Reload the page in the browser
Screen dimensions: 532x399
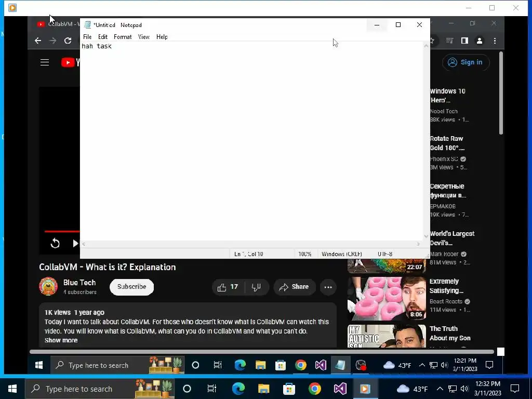tap(68, 41)
